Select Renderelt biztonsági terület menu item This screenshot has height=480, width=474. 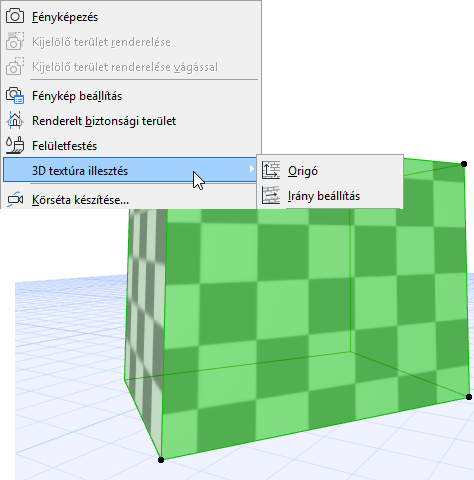coord(130,121)
